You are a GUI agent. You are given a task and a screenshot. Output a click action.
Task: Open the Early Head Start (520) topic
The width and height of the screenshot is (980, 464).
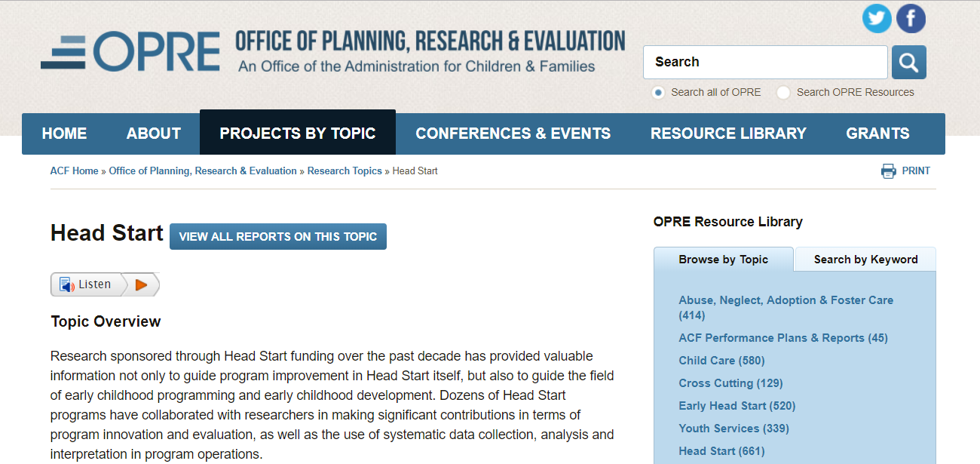(x=737, y=406)
